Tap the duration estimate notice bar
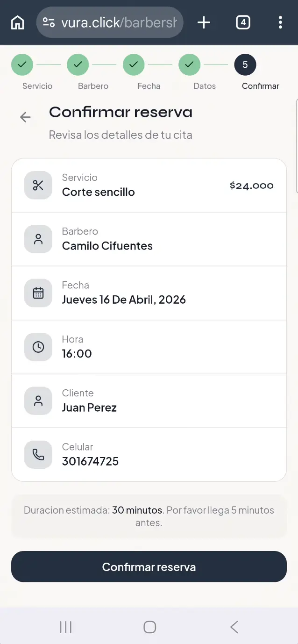298x644 pixels. click(x=149, y=516)
